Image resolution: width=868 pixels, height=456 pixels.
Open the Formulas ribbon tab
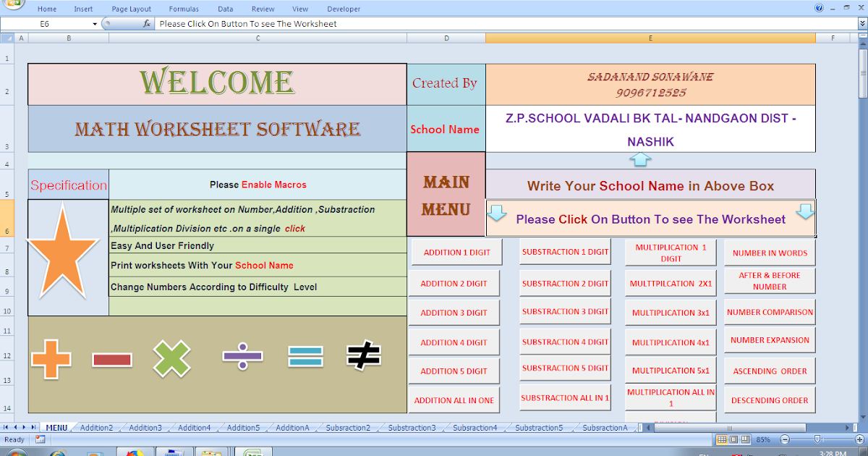(x=184, y=9)
